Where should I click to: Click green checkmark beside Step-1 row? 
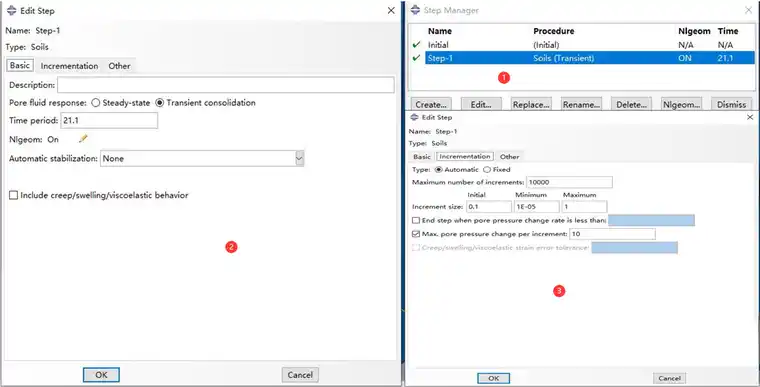tap(416, 58)
